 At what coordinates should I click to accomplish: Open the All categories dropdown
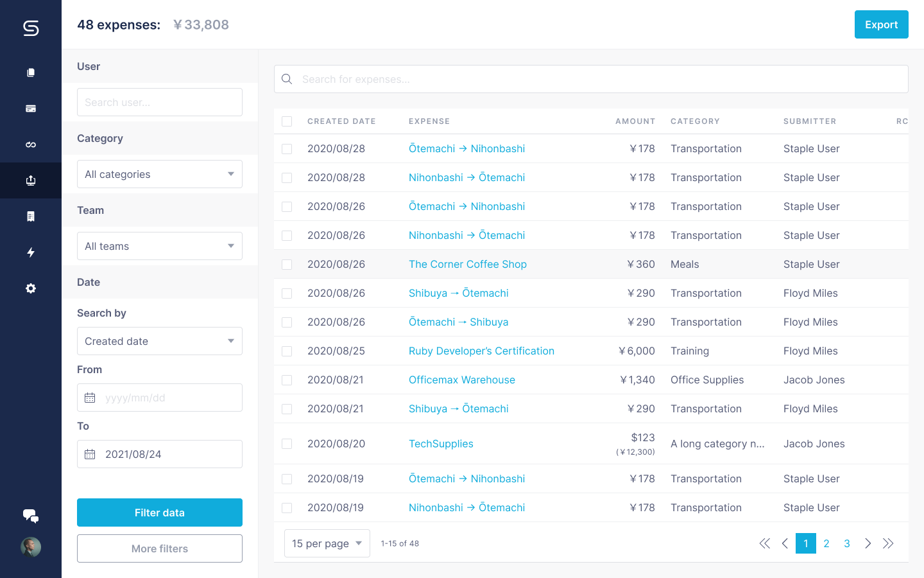click(x=159, y=174)
